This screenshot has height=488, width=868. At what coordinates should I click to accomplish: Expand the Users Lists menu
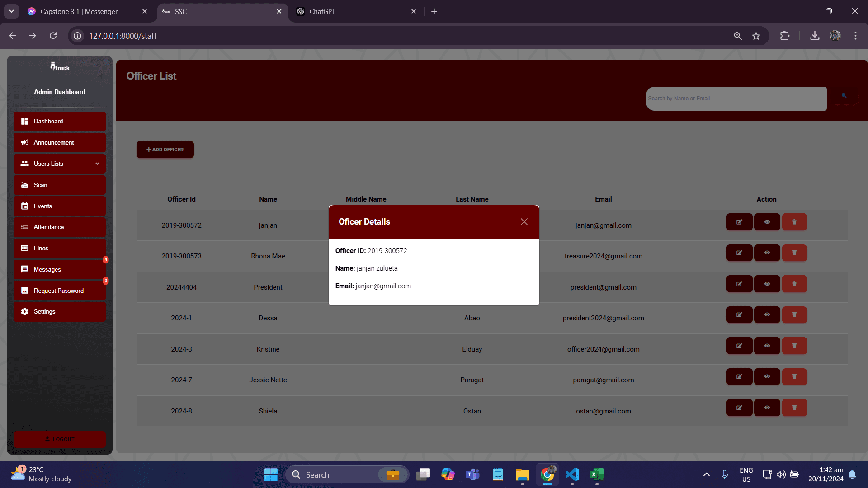click(60, 164)
